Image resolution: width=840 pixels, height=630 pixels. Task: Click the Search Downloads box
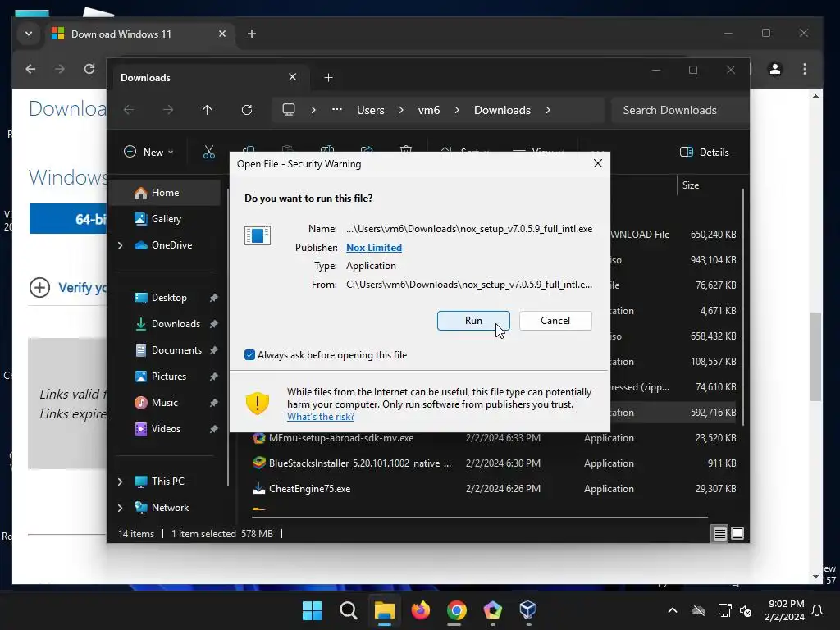click(x=680, y=110)
